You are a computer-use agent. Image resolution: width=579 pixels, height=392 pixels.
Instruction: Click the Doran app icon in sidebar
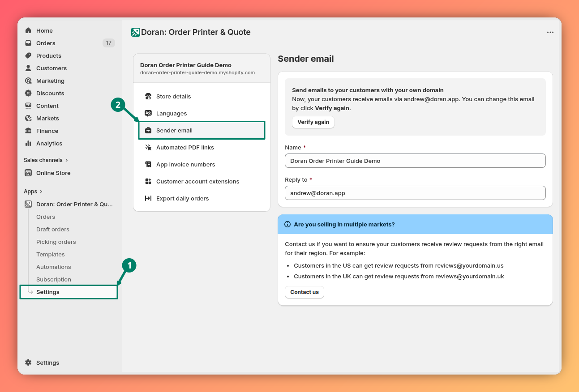click(x=28, y=204)
